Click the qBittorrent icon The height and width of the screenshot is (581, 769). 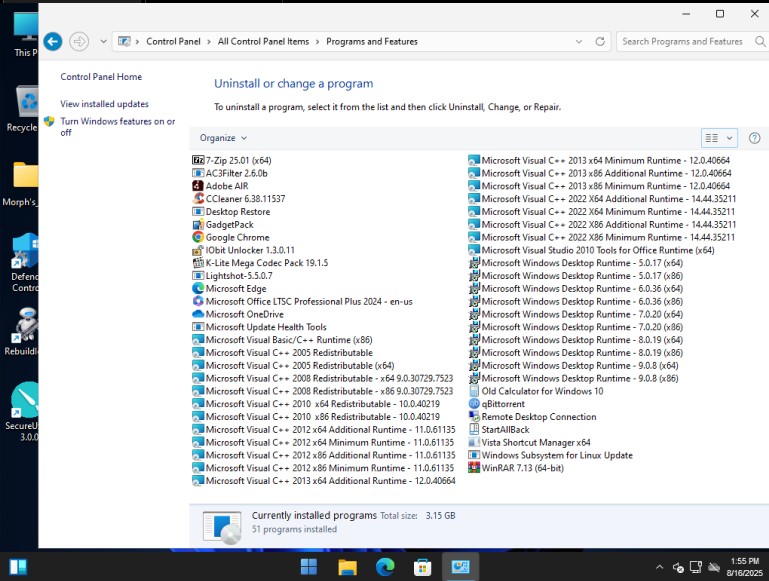point(474,404)
